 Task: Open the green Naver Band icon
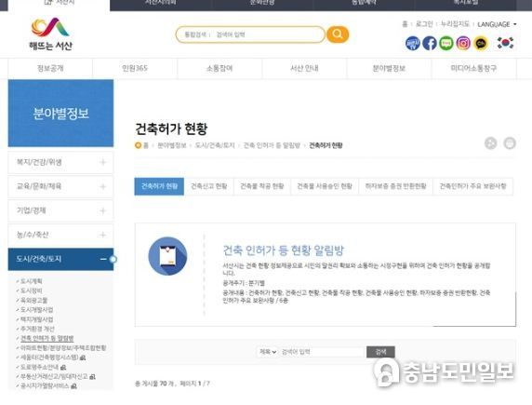click(x=446, y=44)
